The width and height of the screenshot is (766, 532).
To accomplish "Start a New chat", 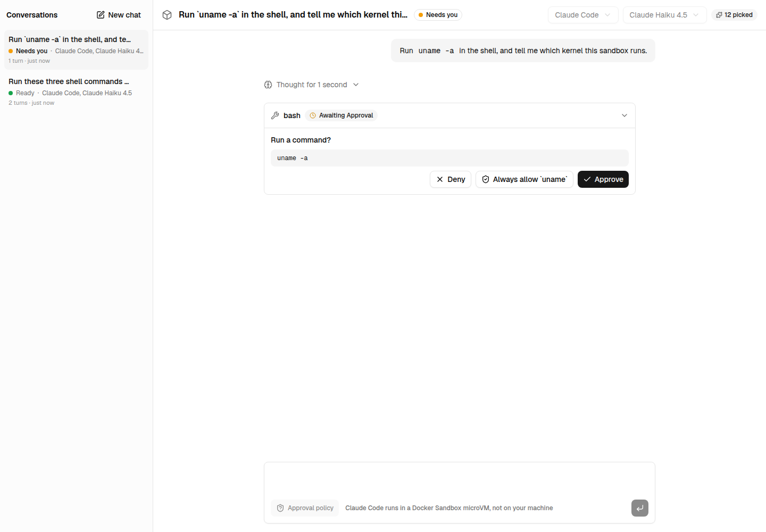I will [119, 15].
